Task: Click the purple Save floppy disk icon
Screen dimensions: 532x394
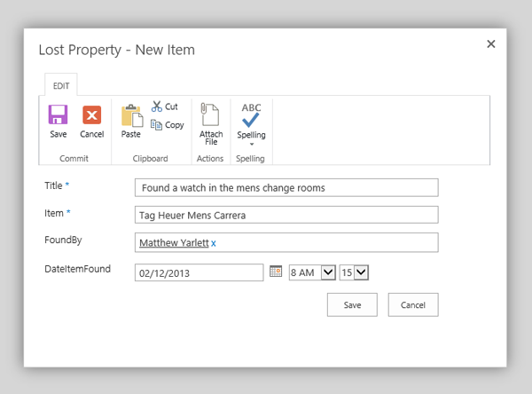Action: tap(58, 114)
